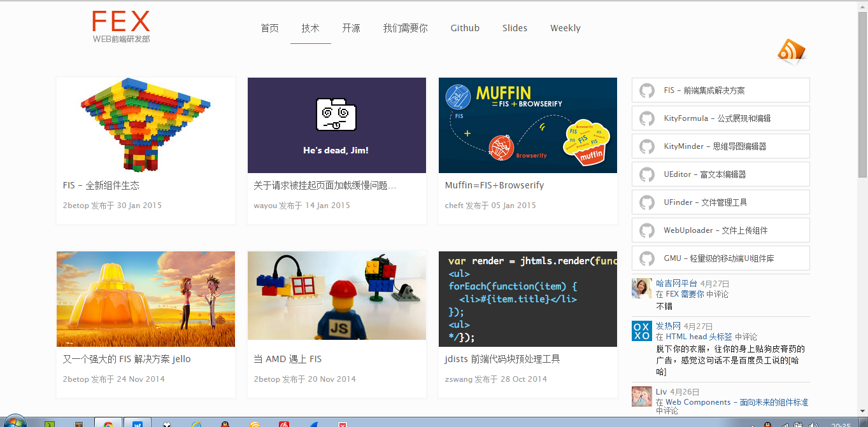The height and width of the screenshot is (427, 868).
Task: Click commenter name 哈吉网平台
Action: tap(676, 284)
